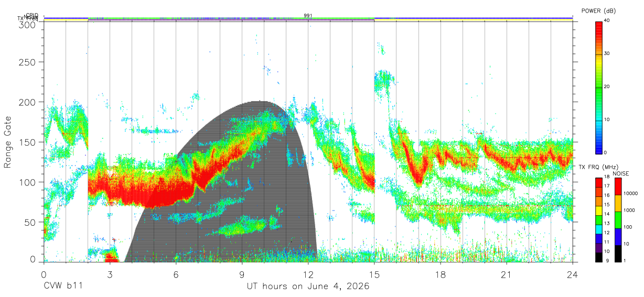Select the red swatch on NOISE legend
The image size is (644, 297).
coord(617,186)
